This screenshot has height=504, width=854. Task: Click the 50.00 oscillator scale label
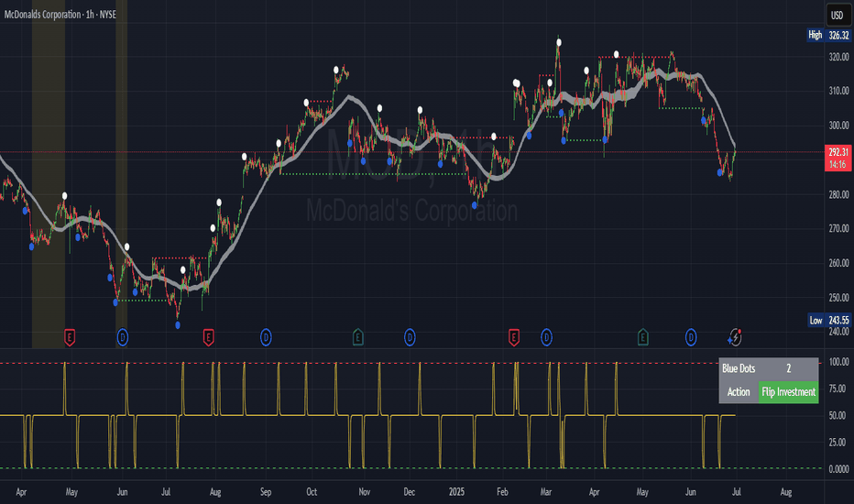pos(838,415)
